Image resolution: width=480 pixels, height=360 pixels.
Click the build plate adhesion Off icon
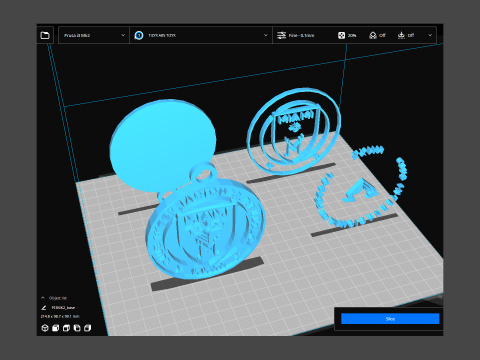coord(401,35)
